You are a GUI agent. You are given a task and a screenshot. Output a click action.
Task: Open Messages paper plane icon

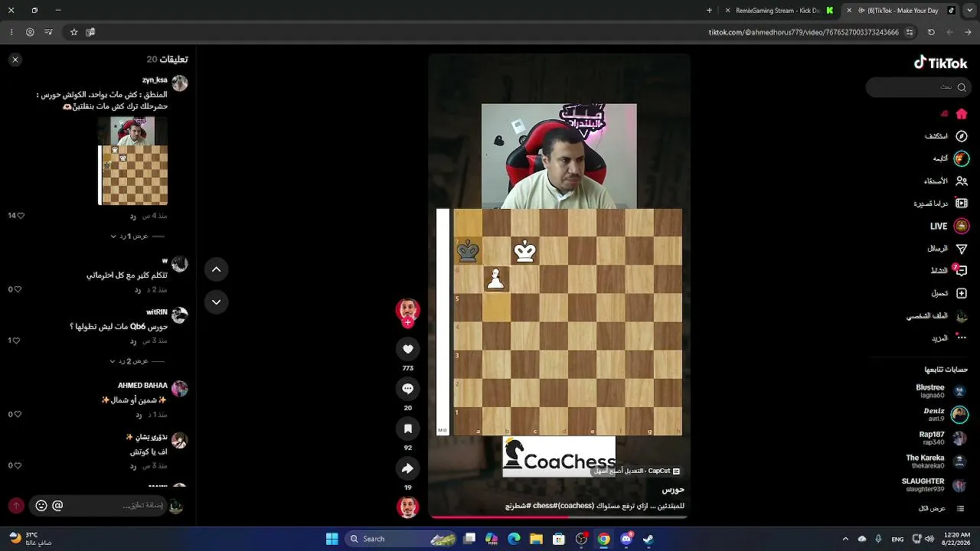[x=962, y=249]
